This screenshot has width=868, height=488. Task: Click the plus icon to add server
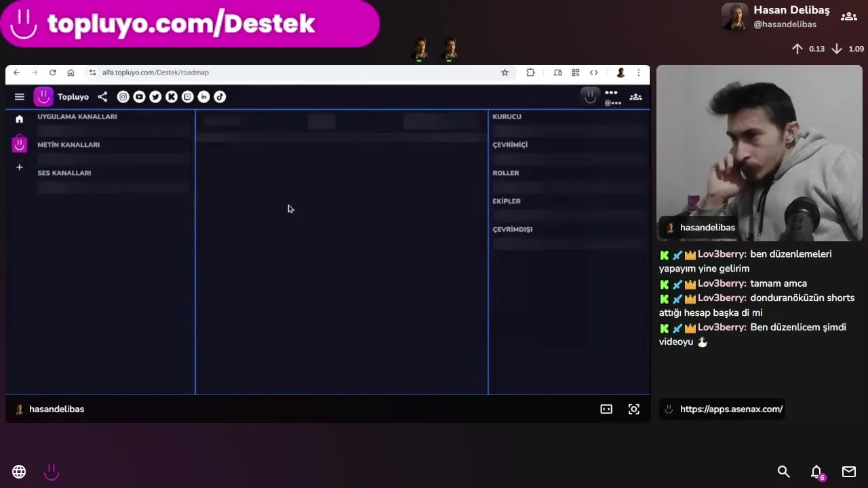point(19,167)
